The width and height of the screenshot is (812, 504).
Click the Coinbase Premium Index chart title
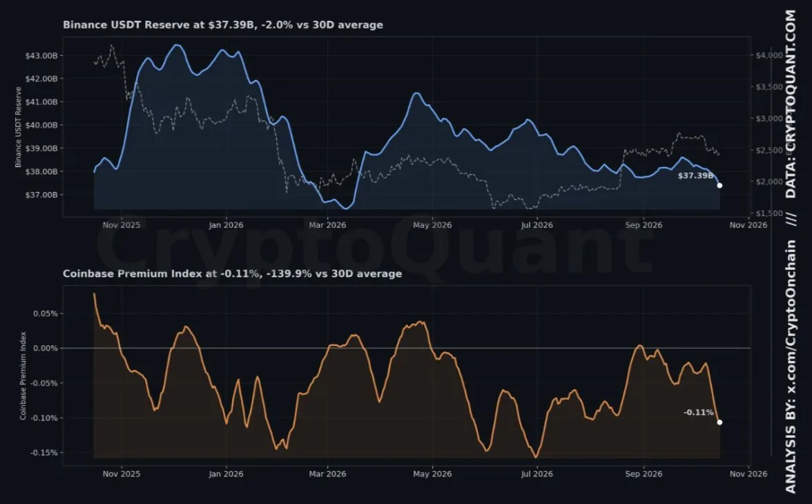(232, 273)
